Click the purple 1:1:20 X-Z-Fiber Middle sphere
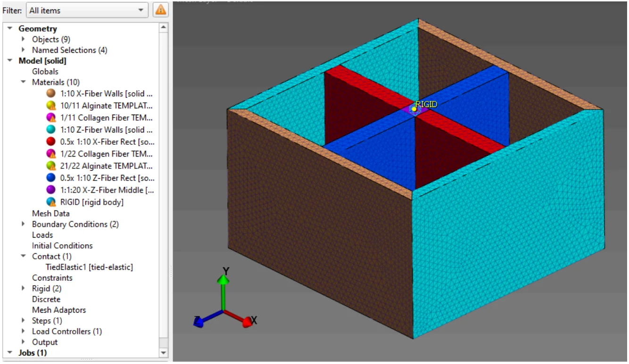Screen dimensions: 629x364 [51, 190]
